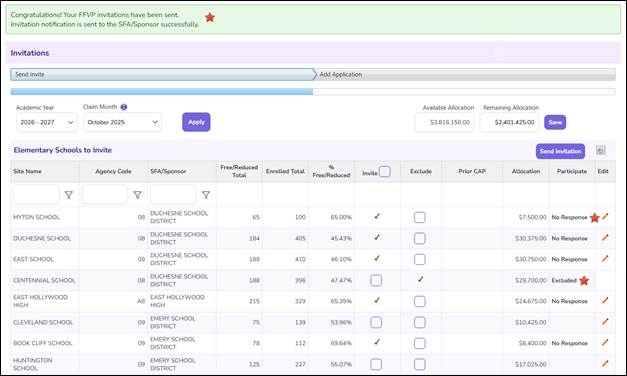Click invite checkmark for East School

(377, 258)
